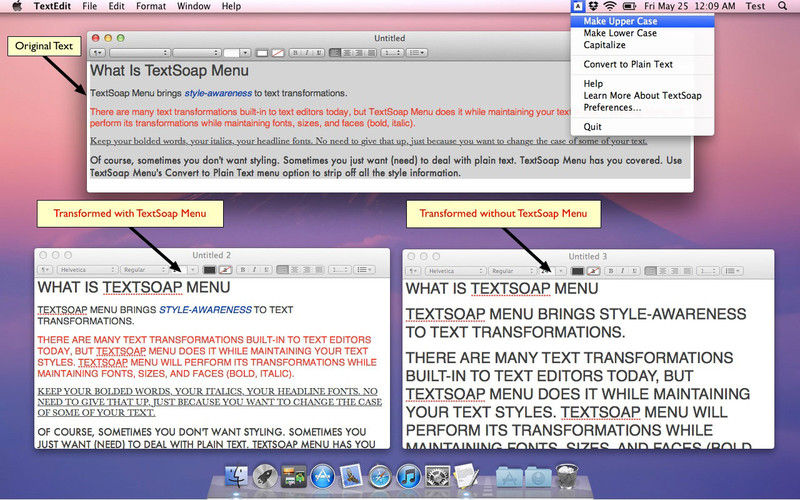Open the Wi-Fi status menu
This screenshot has width=800, height=500.
(609, 6)
